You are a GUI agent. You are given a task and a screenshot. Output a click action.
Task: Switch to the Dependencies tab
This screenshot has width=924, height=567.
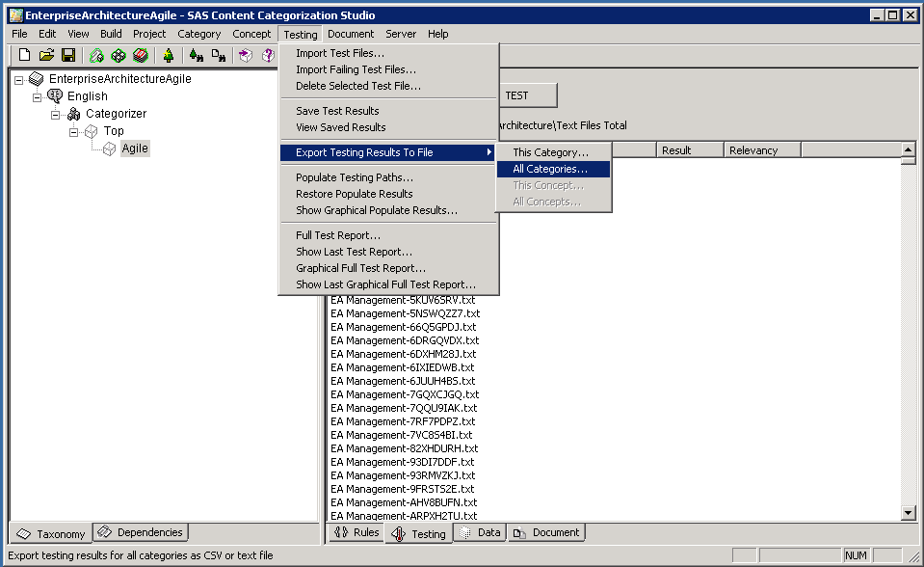coord(141,532)
